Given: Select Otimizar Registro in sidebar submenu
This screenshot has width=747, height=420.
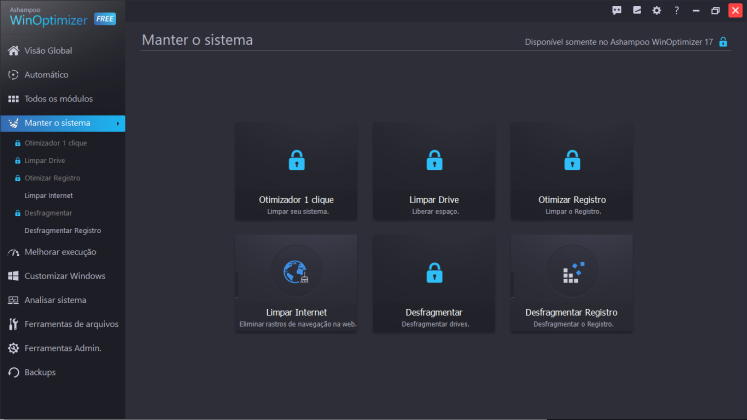Looking at the screenshot, I should click(52, 178).
